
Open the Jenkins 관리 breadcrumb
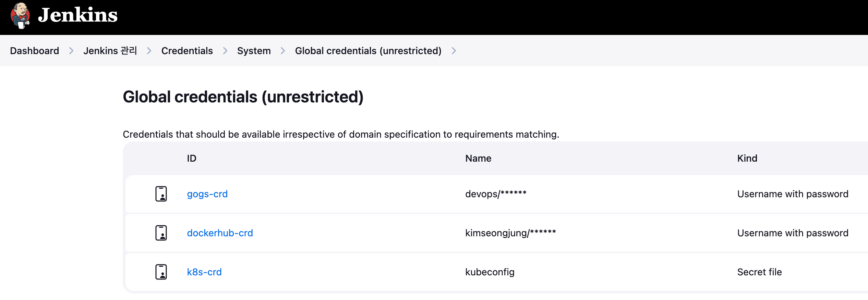pos(110,51)
